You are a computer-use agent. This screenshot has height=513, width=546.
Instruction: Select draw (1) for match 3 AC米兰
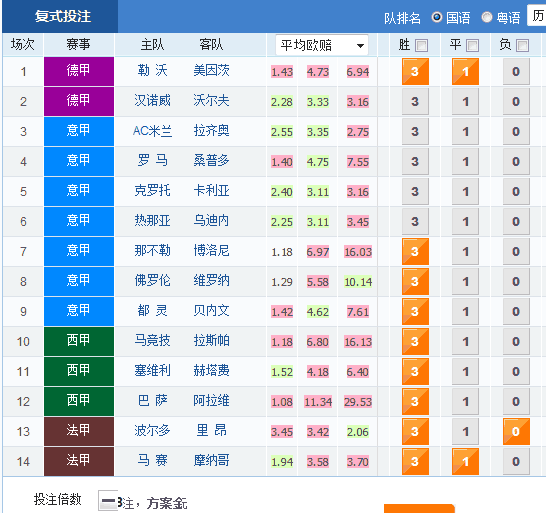pos(465,131)
